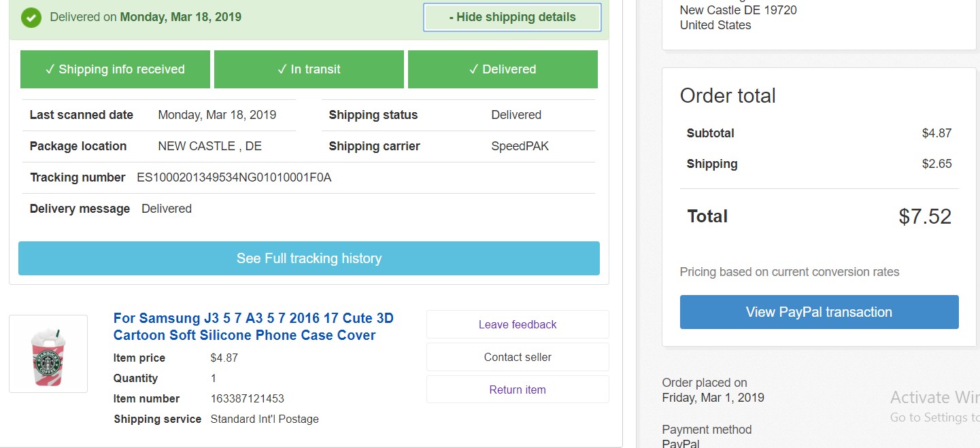Click the item number 163387121453
The width and height of the screenshot is (980, 448).
[x=248, y=398]
